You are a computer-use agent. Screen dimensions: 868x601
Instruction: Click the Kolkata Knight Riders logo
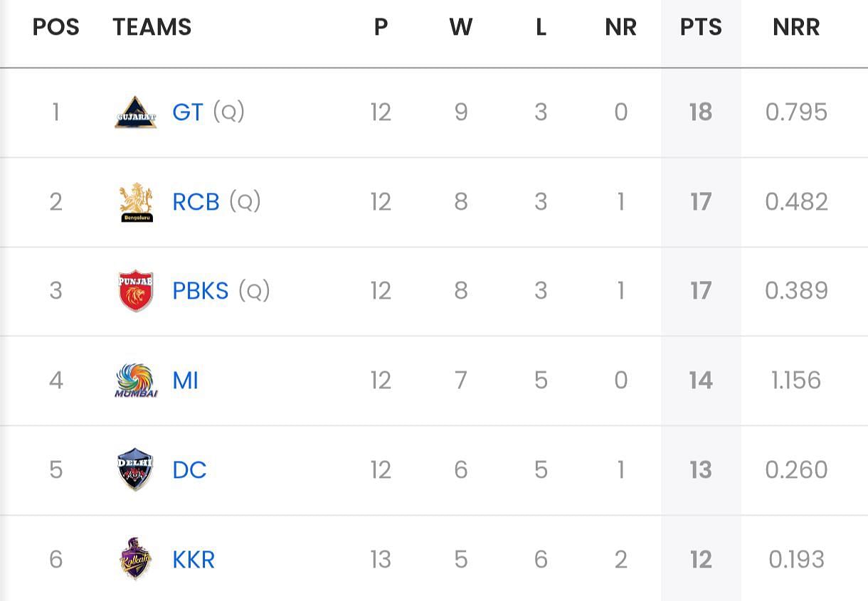[x=135, y=559]
